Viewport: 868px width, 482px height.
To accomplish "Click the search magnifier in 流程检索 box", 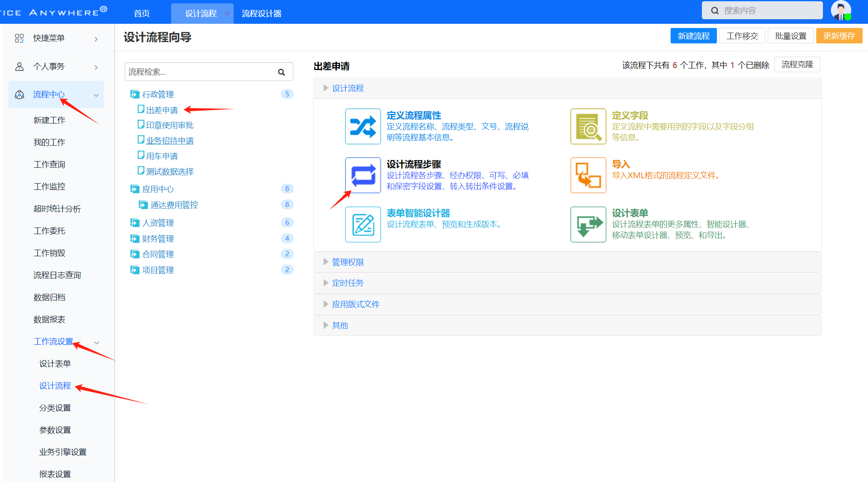I will pyautogui.click(x=282, y=72).
